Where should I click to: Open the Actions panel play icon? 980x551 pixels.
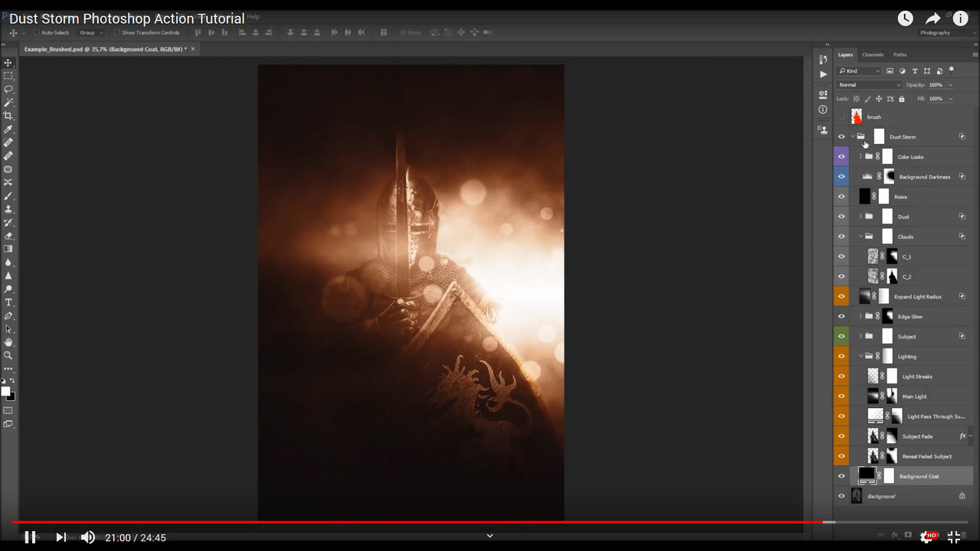click(x=823, y=74)
